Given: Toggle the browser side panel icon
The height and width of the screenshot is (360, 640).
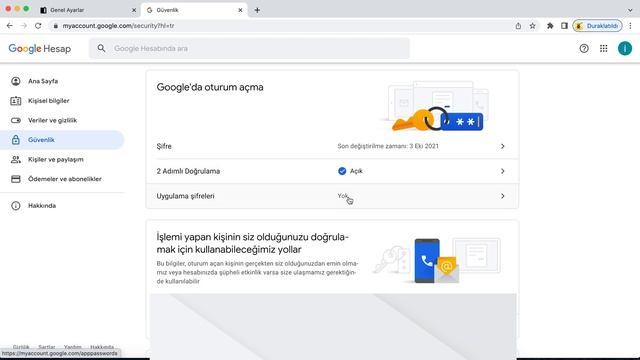Looking at the screenshot, I should tap(564, 26).
